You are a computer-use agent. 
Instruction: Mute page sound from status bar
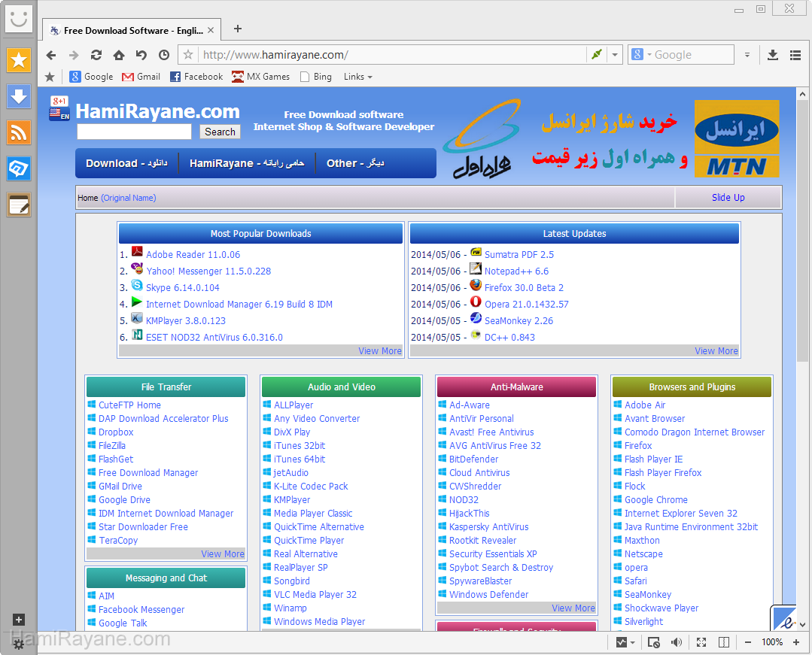pyautogui.click(x=677, y=642)
